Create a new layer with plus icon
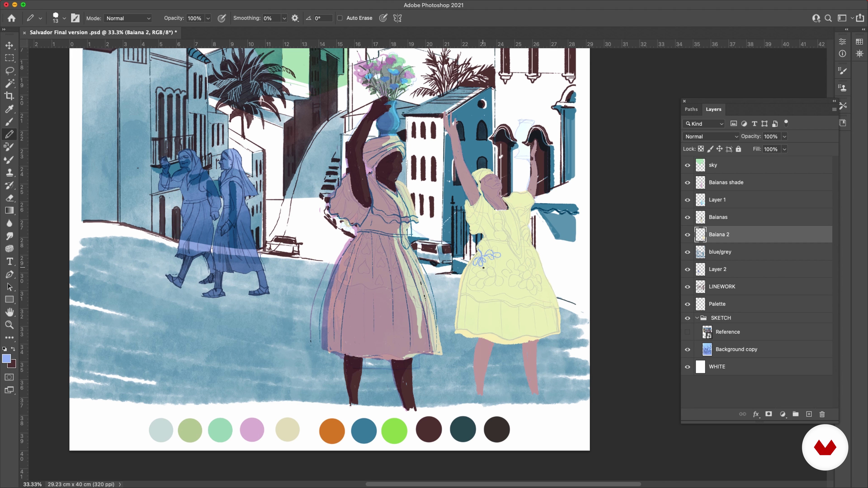868x488 pixels. point(809,414)
